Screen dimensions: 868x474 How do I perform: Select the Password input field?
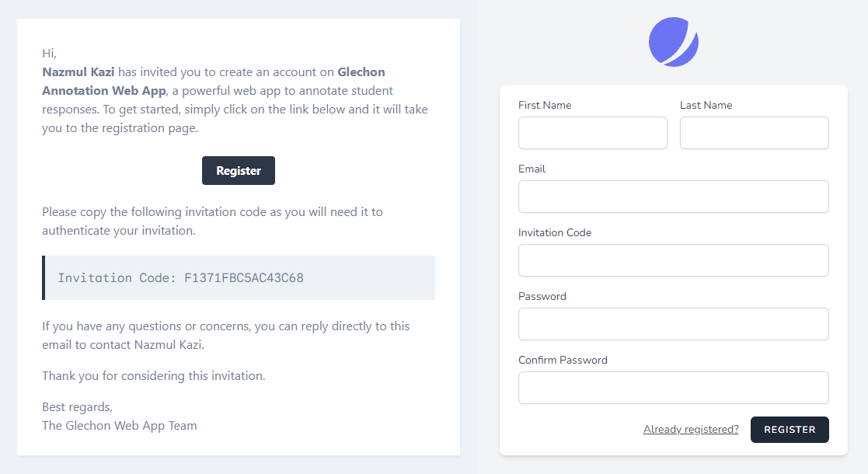point(674,324)
